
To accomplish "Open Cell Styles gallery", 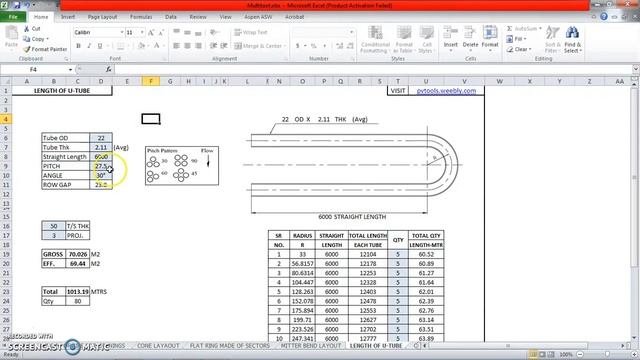I will (x=427, y=39).
